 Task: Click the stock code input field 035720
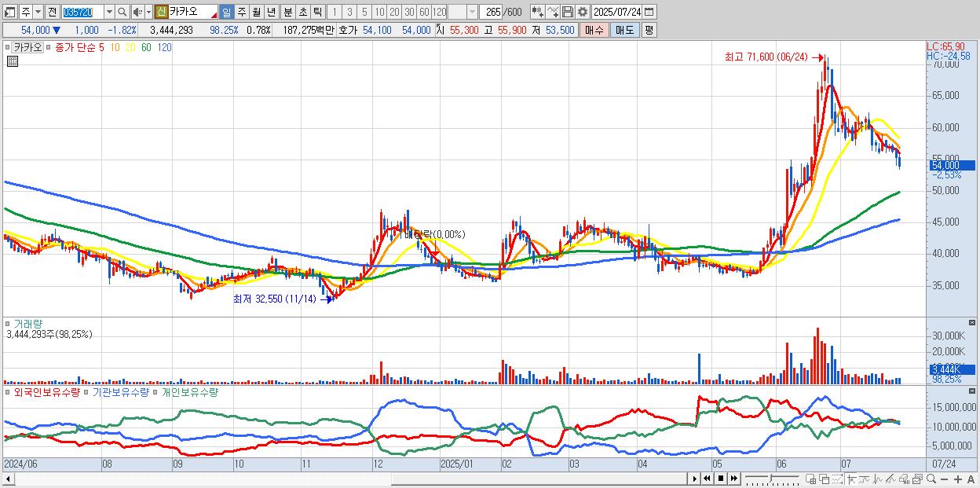[x=82, y=12]
